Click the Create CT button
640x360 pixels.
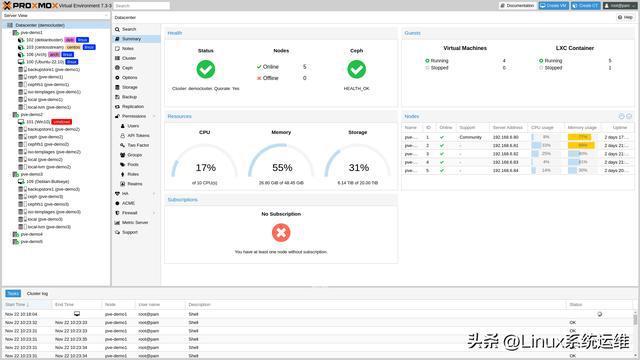(585, 6)
